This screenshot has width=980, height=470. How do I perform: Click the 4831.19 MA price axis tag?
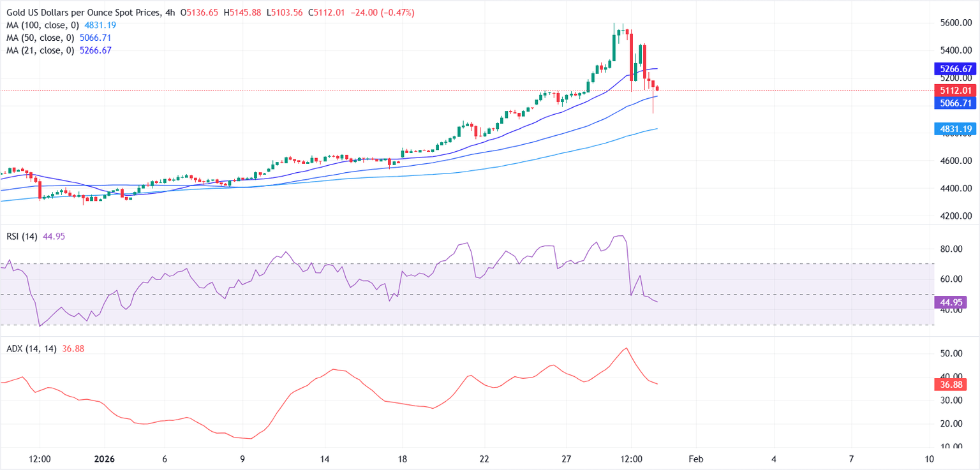(x=955, y=129)
